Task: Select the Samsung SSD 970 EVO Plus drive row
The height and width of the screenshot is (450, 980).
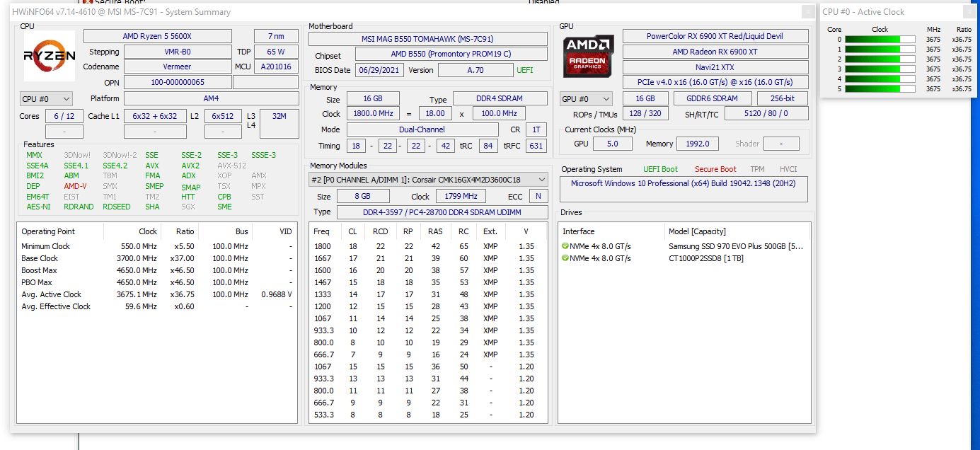Action: click(x=684, y=246)
